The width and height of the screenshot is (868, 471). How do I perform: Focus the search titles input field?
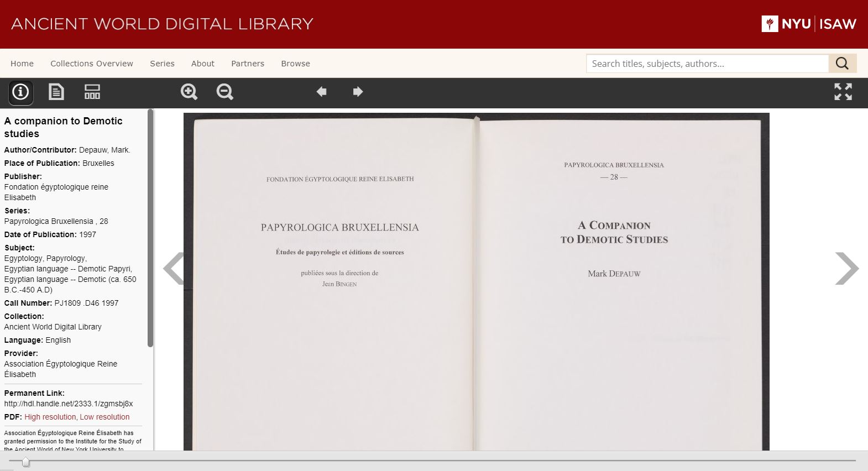pos(707,64)
